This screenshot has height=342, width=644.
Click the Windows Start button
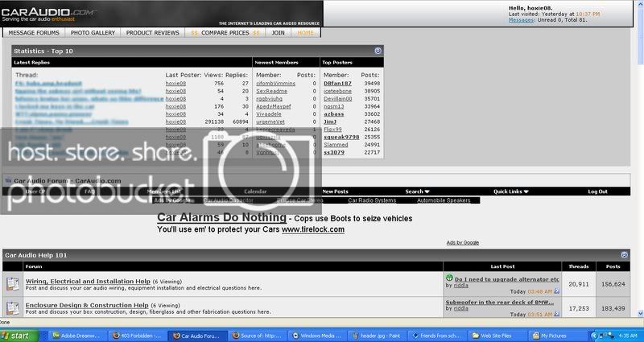click(19, 336)
